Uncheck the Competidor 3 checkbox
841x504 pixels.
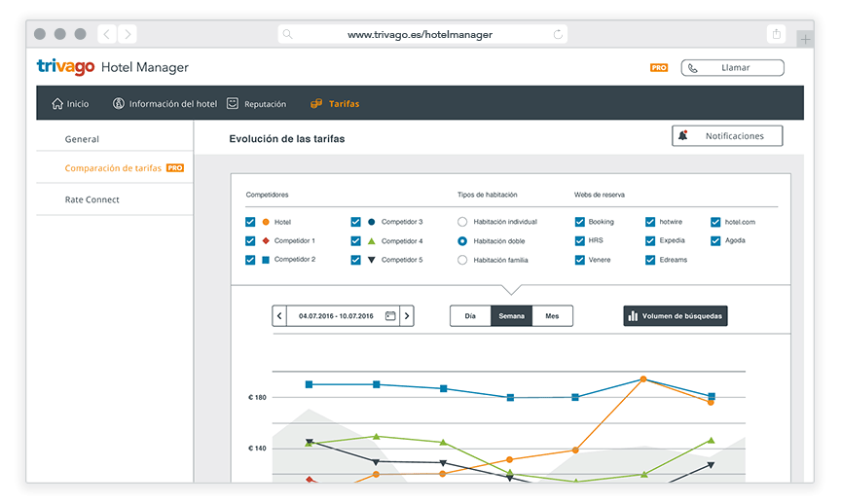click(x=355, y=222)
